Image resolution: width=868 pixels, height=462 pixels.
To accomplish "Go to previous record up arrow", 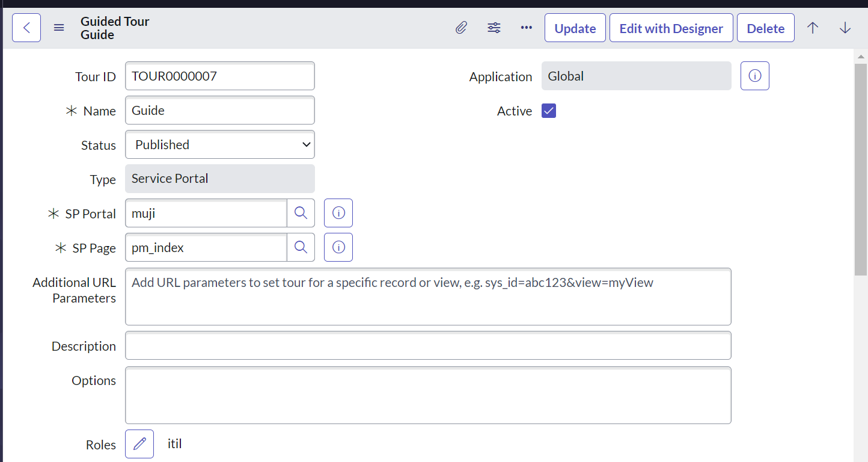I will click(x=813, y=28).
